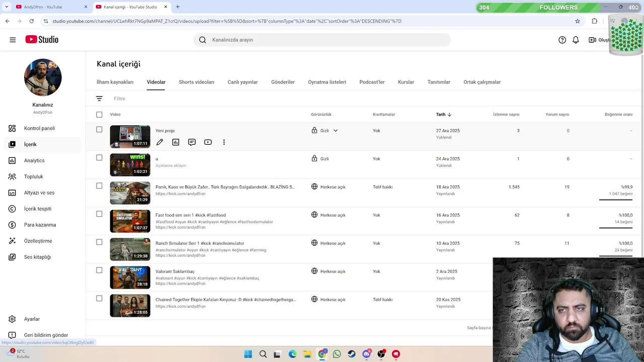Click the browser reload button
This screenshot has height=362, width=644.
pyautogui.click(x=31, y=21)
